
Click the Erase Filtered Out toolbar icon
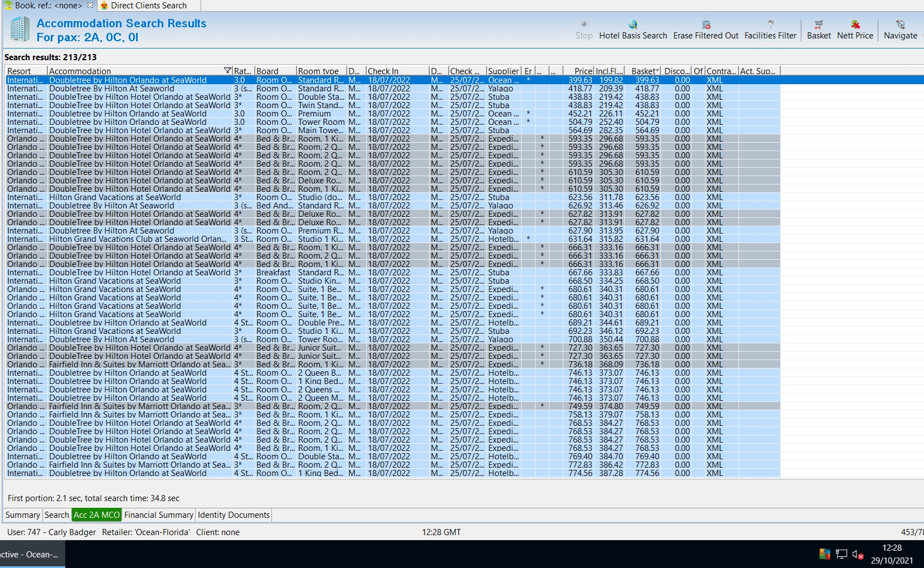click(706, 24)
